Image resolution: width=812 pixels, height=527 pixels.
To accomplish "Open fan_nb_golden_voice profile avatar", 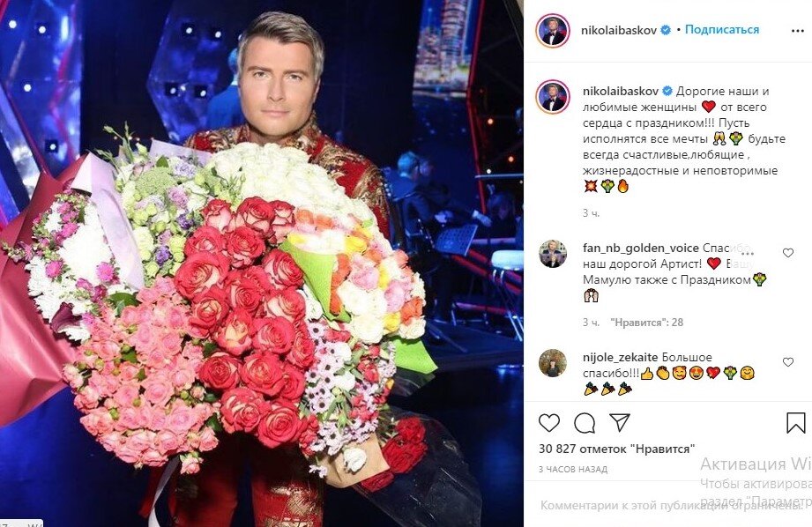I will pos(553,253).
